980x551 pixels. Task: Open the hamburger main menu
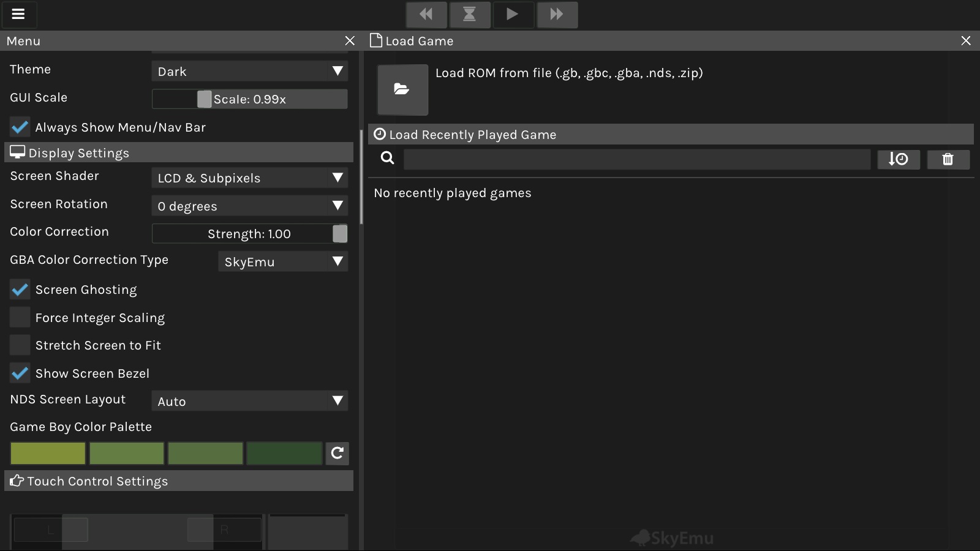coord(18,14)
